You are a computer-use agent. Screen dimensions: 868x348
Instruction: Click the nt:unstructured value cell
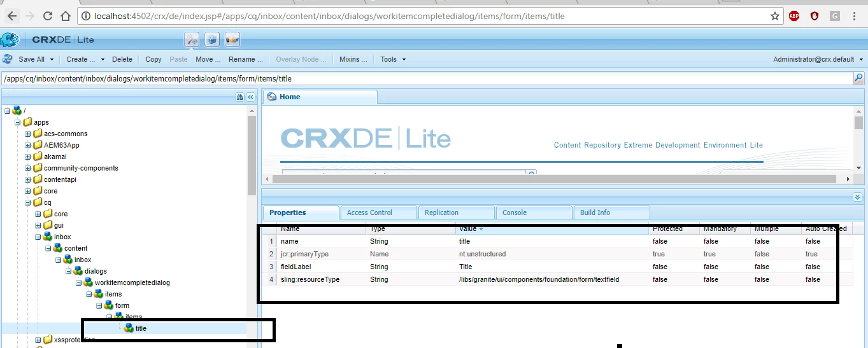point(552,254)
